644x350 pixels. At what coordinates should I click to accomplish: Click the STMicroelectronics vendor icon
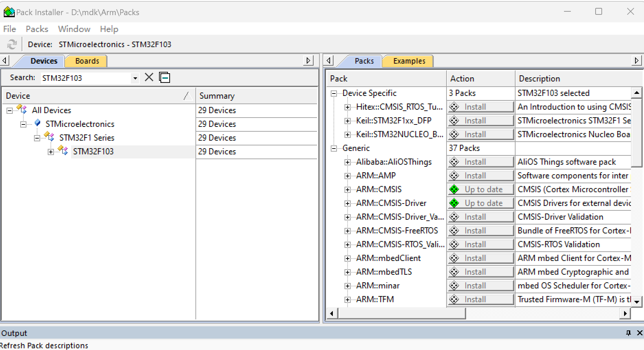click(38, 123)
